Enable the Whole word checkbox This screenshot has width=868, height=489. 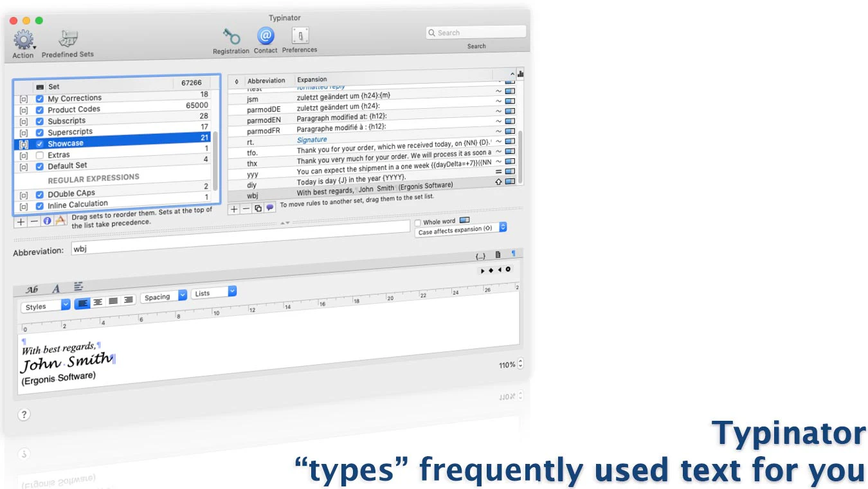[418, 223]
